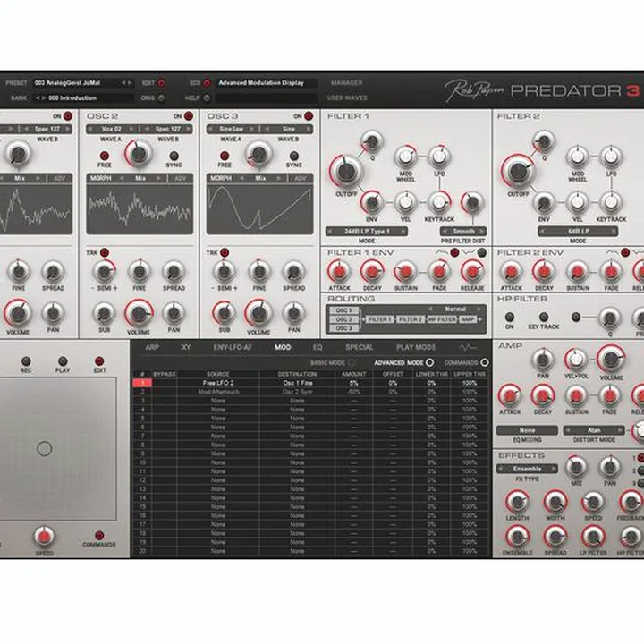644x644 pixels.
Task: Adjust the Filter 1 Q knob
Action: [x=372, y=141]
